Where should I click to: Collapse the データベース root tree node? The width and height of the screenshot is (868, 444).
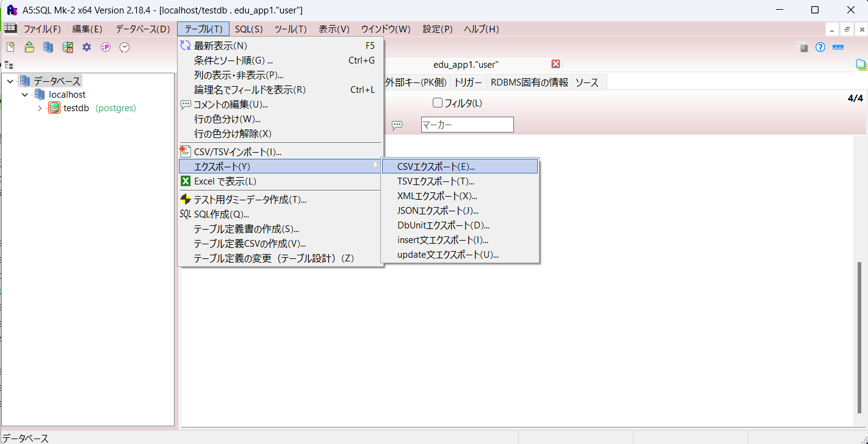(10, 81)
